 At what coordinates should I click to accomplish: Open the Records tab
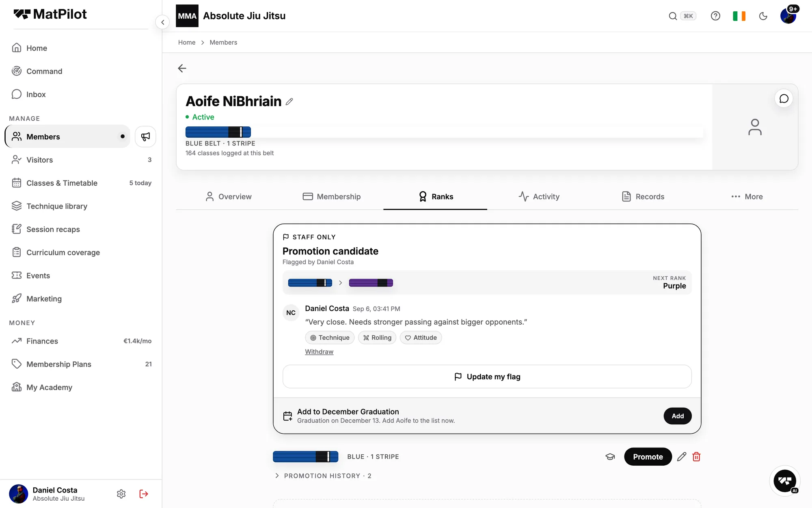pos(643,197)
